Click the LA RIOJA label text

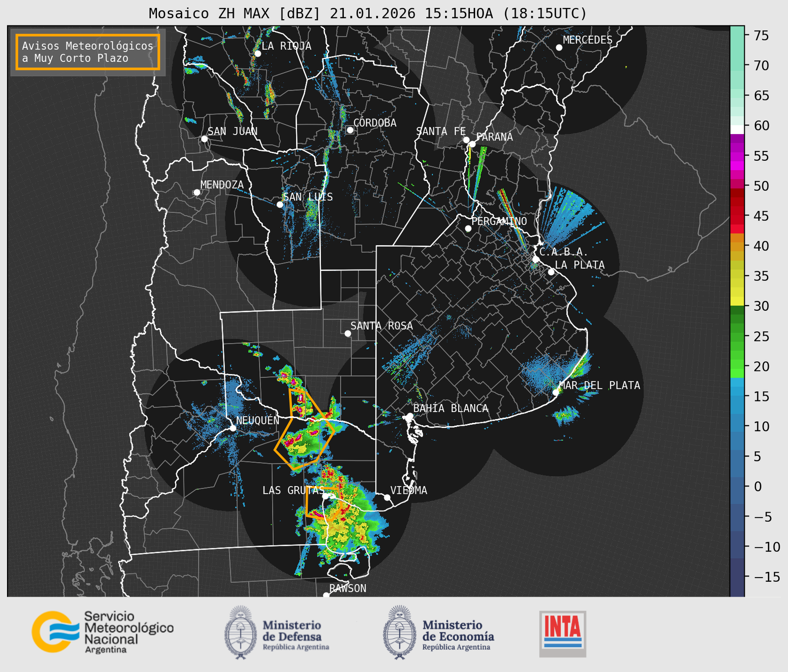[x=286, y=46]
